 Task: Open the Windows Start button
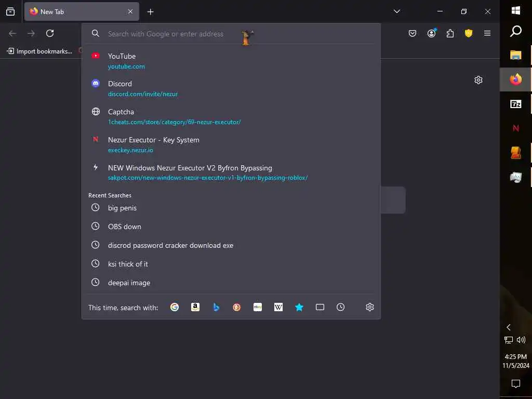(x=516, y=10)
